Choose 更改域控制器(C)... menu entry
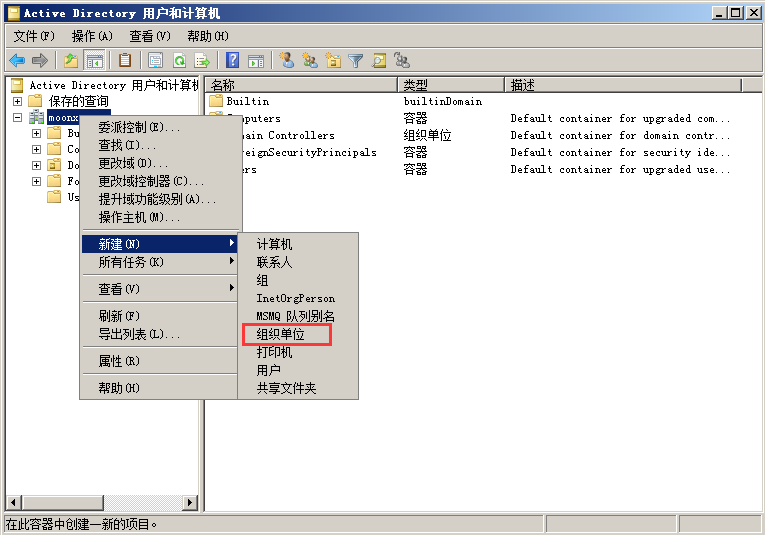Viewport: 765px width, 535px height. tap(161, 181)
